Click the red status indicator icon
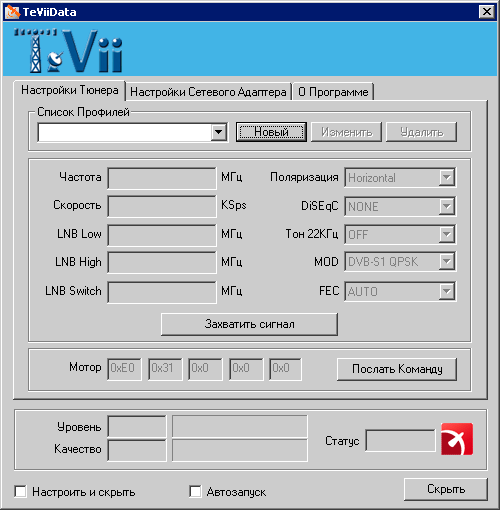The width and height of the screenshot is (500, 510). (457, 439)
